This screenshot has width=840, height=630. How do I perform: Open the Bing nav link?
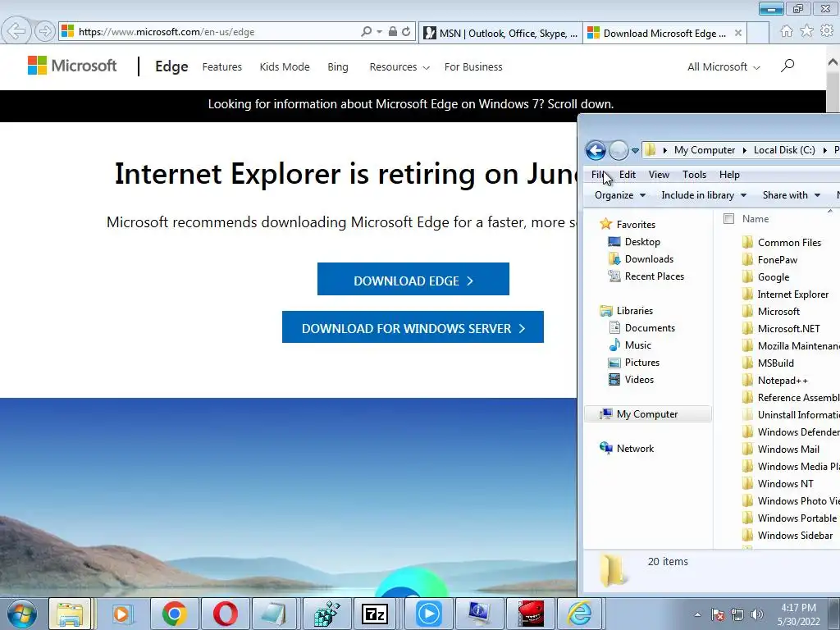[x=338, y=67]
